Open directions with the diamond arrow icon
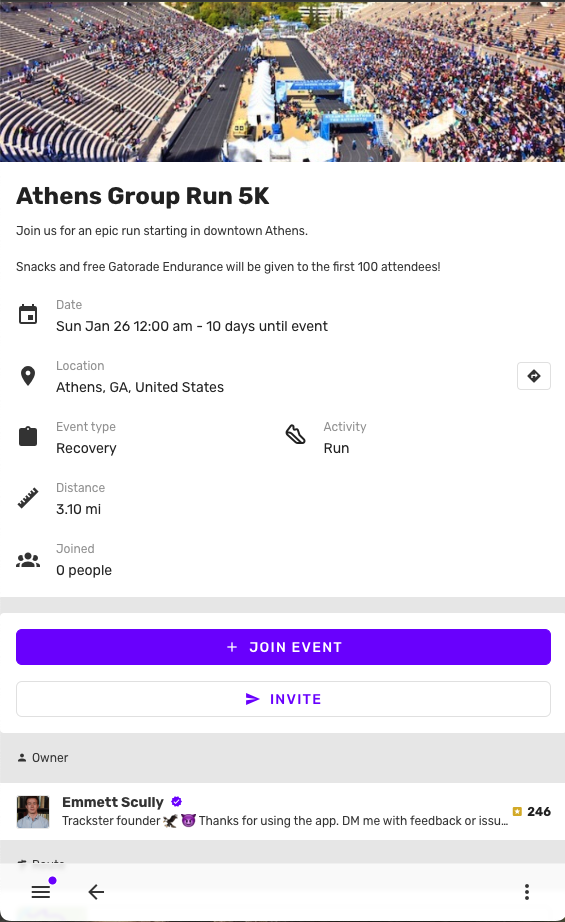 534,376
